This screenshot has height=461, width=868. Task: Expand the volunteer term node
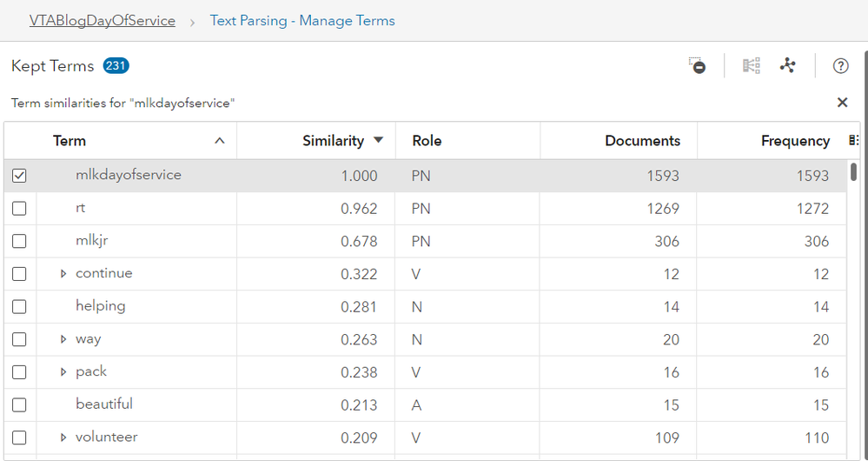pyautogui.click(x=63, y=438)
